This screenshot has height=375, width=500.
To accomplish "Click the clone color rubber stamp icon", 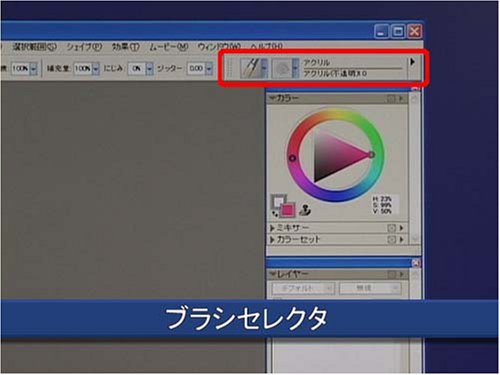I will coord(305,210).
